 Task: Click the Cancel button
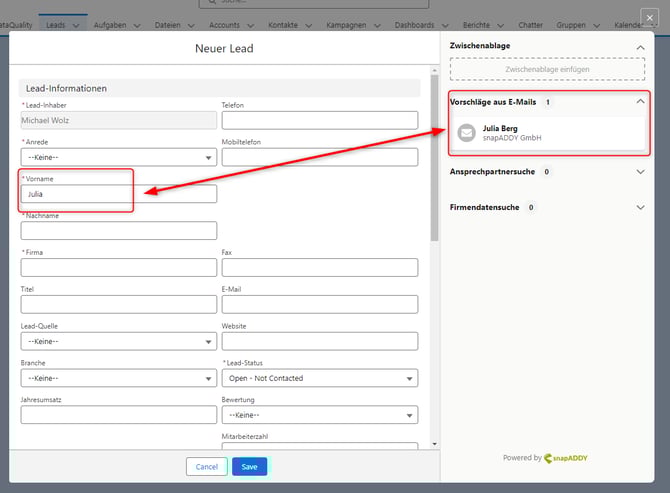[x=206, y=466]
